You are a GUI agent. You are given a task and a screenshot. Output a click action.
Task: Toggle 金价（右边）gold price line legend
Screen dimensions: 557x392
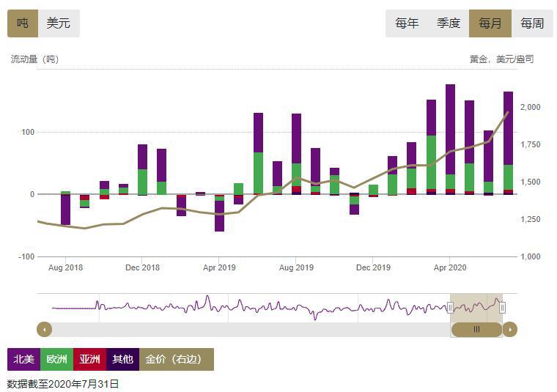click(x=176, y=359)
